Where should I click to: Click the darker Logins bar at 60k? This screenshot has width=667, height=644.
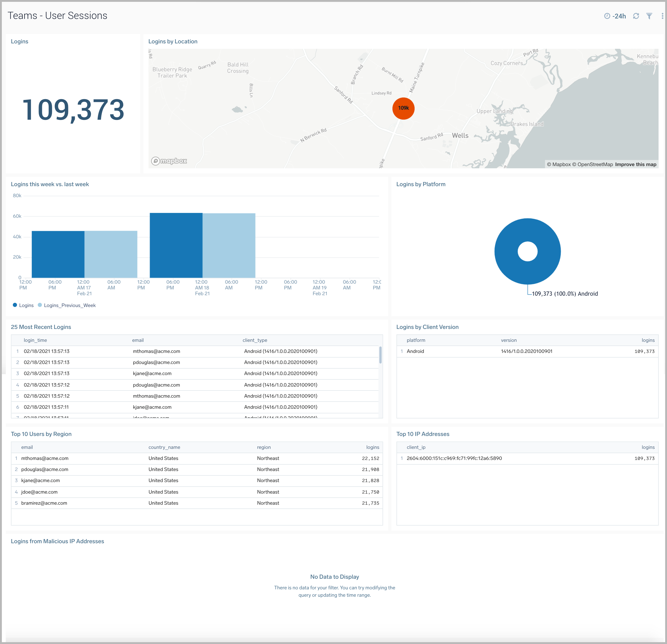click(x=176, y=245)
